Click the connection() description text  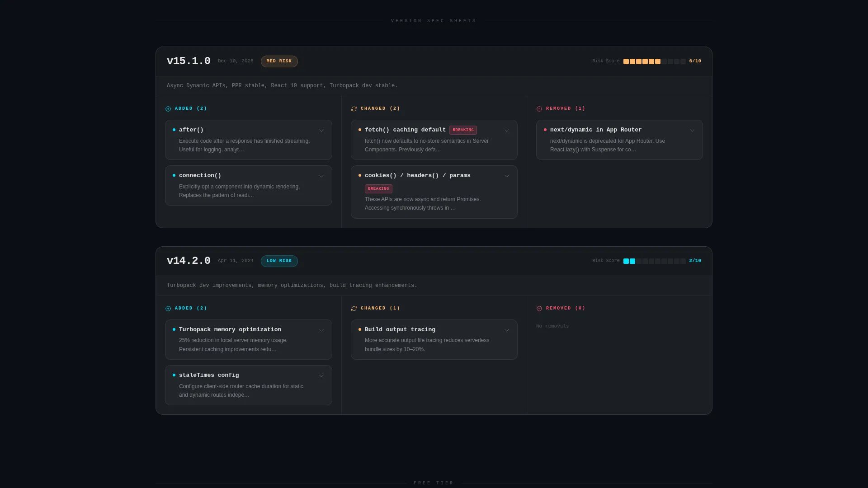240,191
